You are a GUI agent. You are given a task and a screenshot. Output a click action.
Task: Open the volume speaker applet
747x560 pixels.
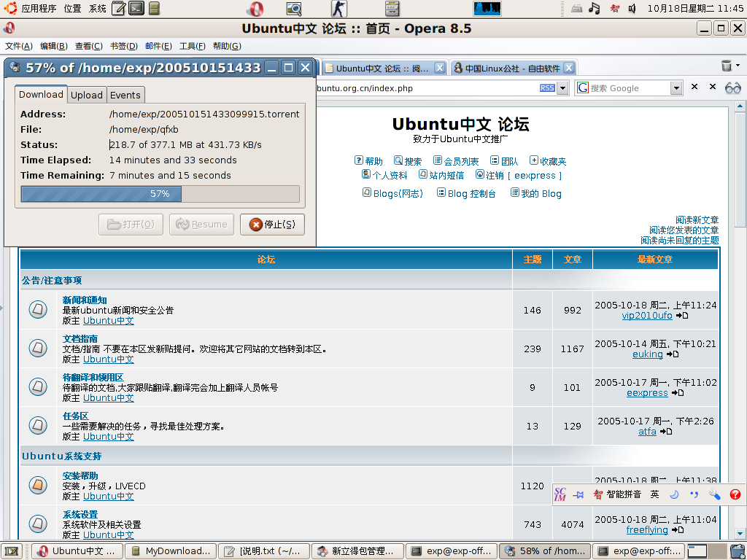click(632, 8)
